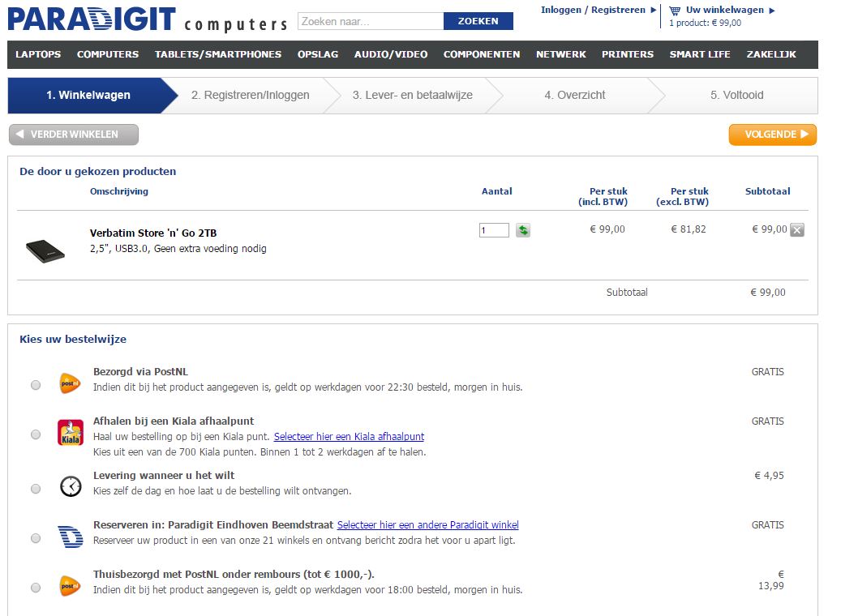Click the € 81,82 excl. BTW price
Image resolution: width=841 pixels, height=616 pixels.
[x=689, y=229]
